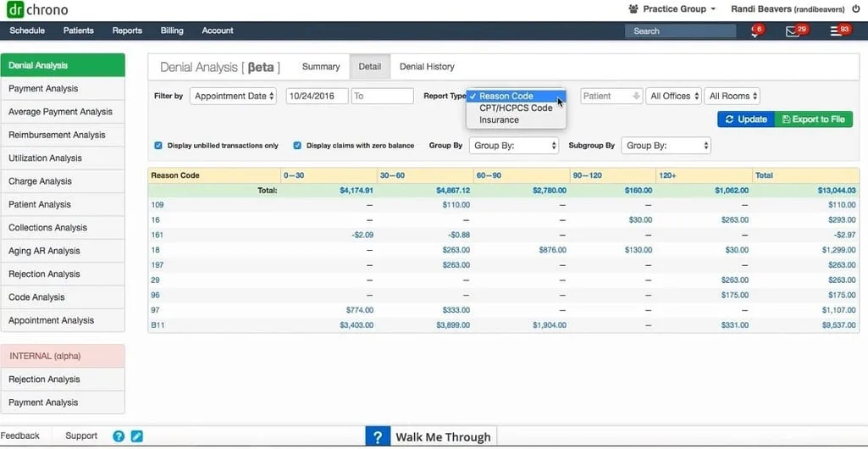Click the 10/24/2016 start date field
The width and height of the screenshot is (868, 449).
tap(318, 96)
